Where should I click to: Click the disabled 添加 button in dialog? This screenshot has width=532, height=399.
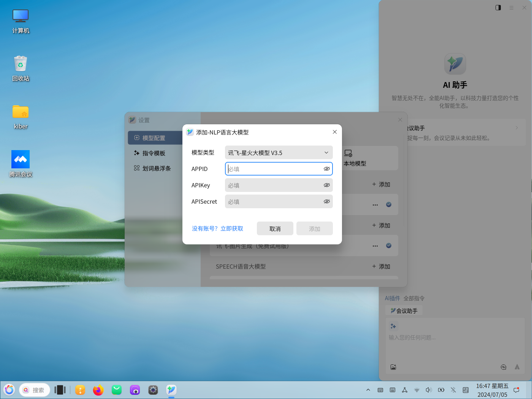click(x=315, y=228)
